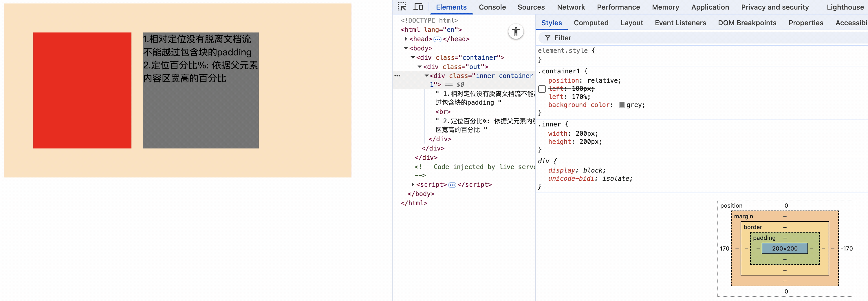The image size is (868, 301).
Task: Select the br element node
Action: pyautogui.click(x=443, y=112)
